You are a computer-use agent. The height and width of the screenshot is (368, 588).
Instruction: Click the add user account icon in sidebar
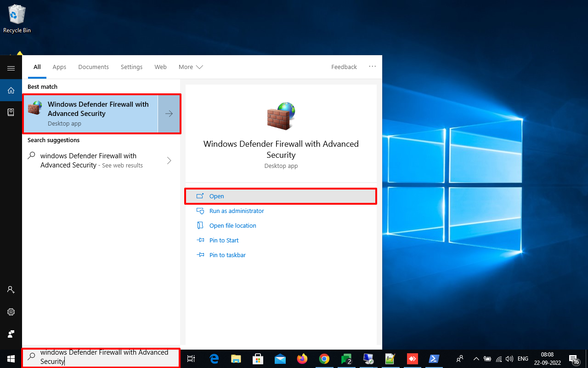tap(11, 290)
